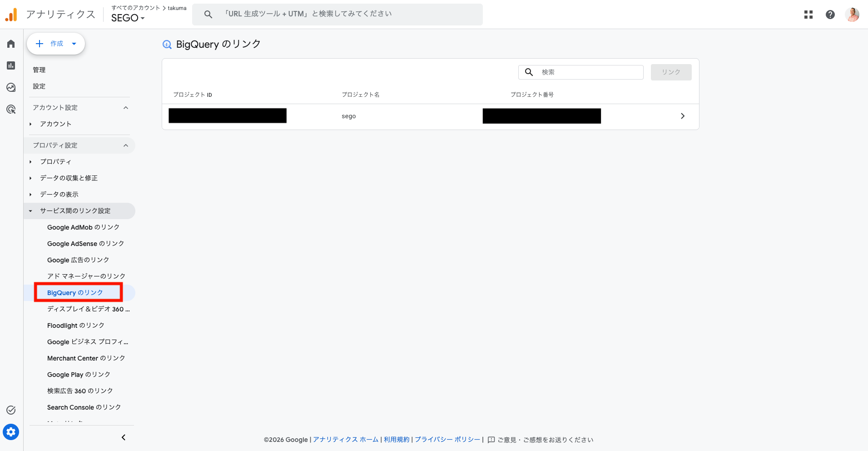This screenshot has height=451, width=868.
Task: Open Floodlight のリンク
Action: 76,326
